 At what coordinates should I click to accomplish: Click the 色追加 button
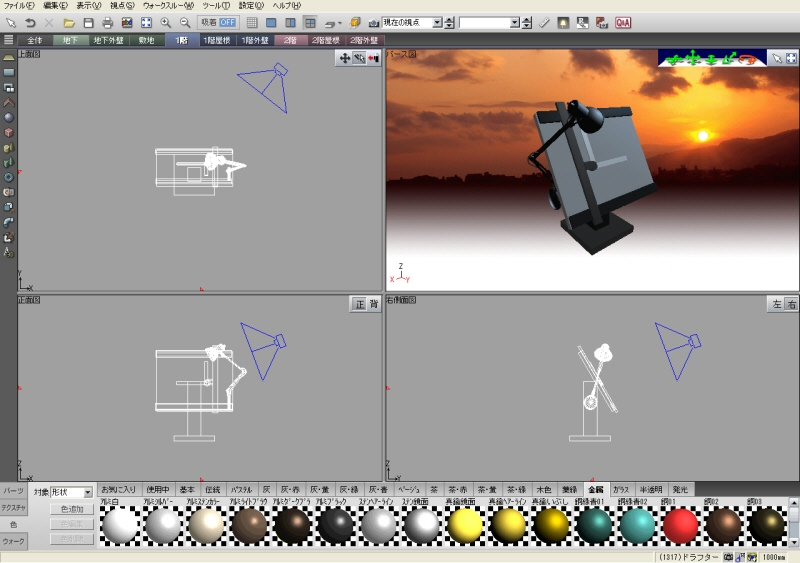[x=72, y=509]
